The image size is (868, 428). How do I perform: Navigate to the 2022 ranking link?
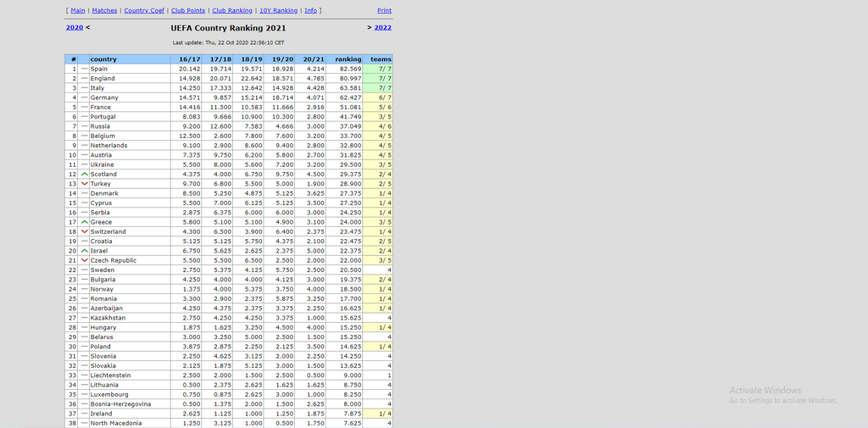point(382,27)
